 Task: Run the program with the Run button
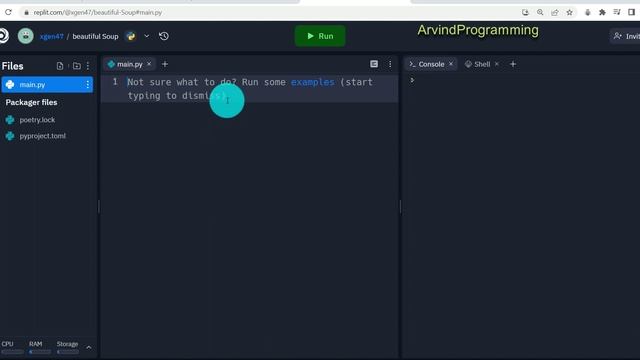[320, 36]
